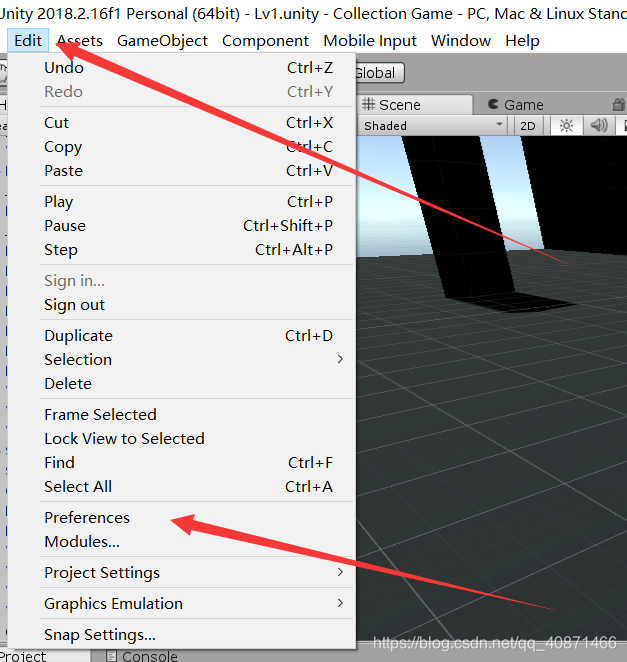Open the Edit menu
Viewport: 627px width, 662px height.
pos(28,41)
